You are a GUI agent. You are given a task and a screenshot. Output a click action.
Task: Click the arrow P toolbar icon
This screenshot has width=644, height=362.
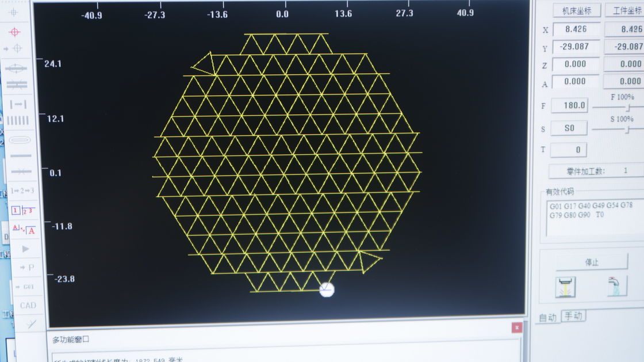pos(26,267)
